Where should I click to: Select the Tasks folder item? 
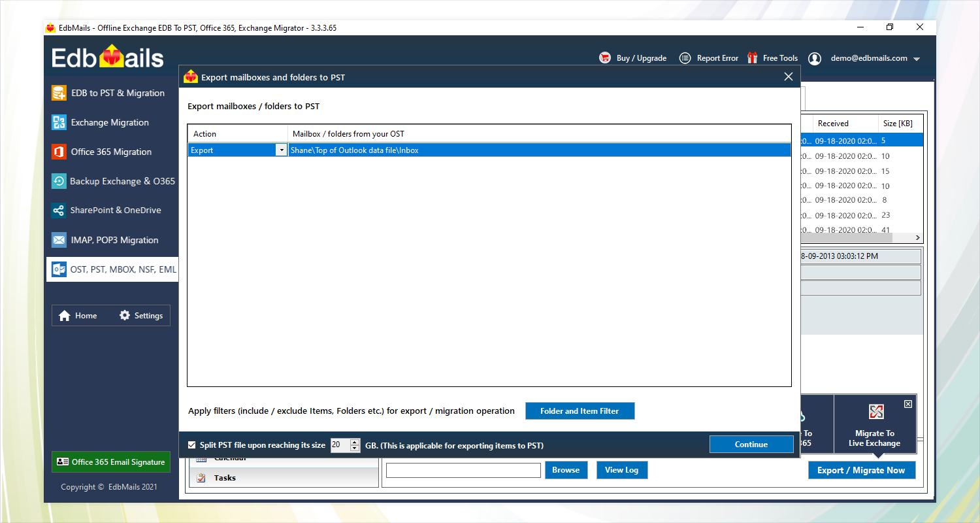click(x=284, y=478)
